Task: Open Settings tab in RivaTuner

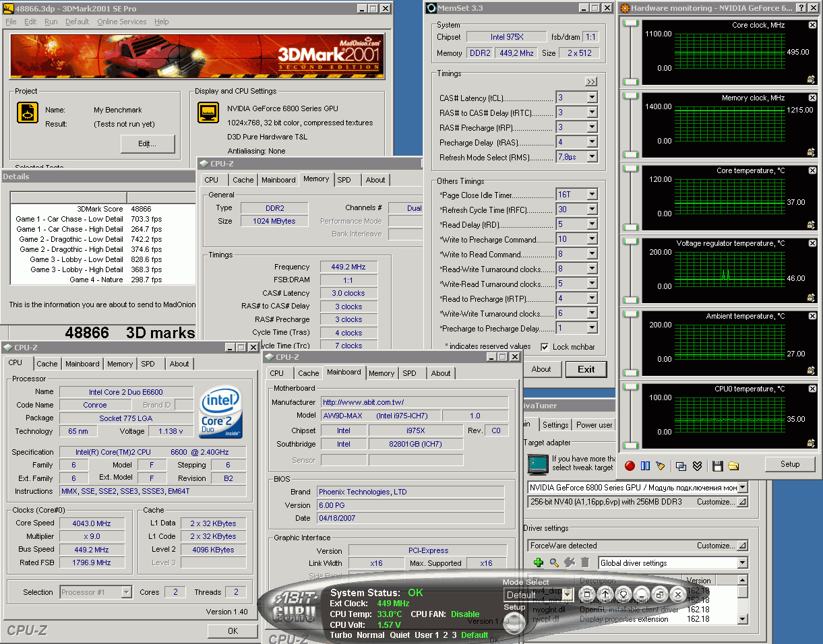Action: pyautogui.click(x=555, y=425)
